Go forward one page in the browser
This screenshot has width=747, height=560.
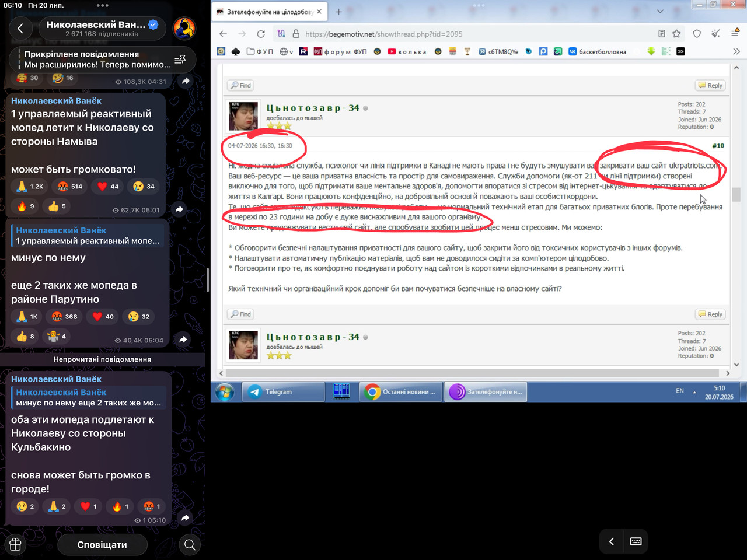click(242, 34)
